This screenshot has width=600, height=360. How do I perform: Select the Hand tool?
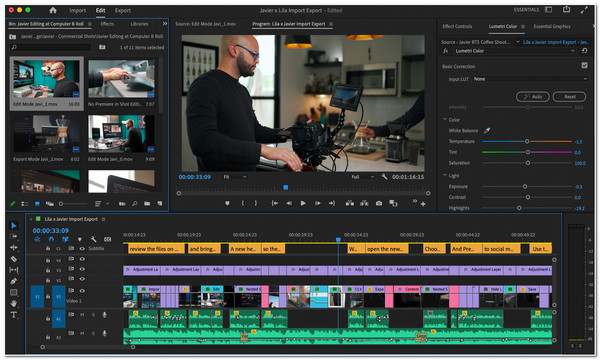(14, 303)
